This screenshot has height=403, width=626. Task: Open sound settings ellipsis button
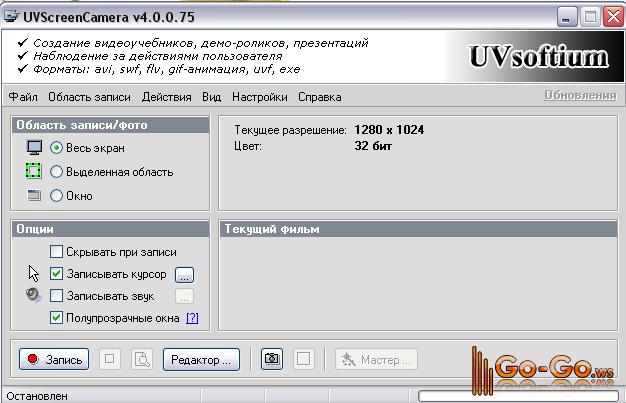[x=184, y=296]
